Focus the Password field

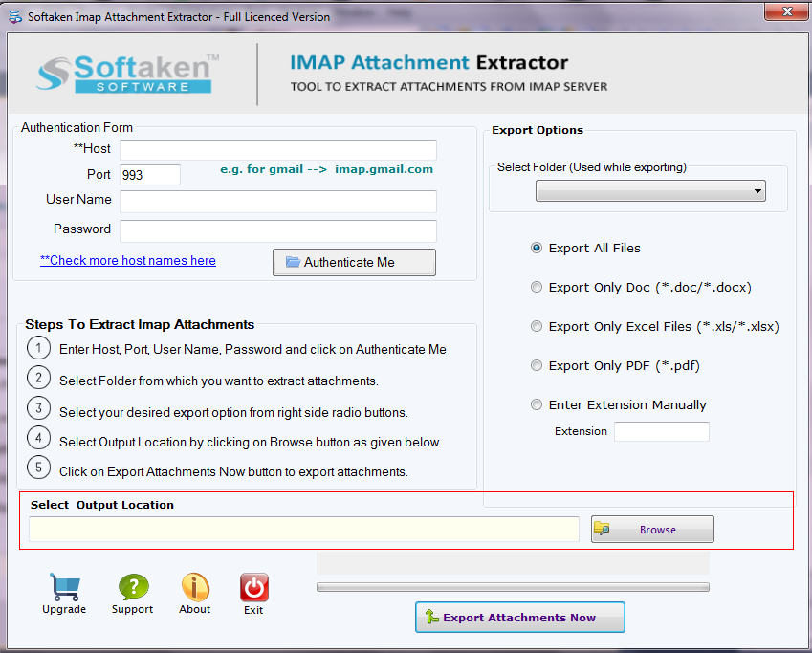tap(278, 231)
